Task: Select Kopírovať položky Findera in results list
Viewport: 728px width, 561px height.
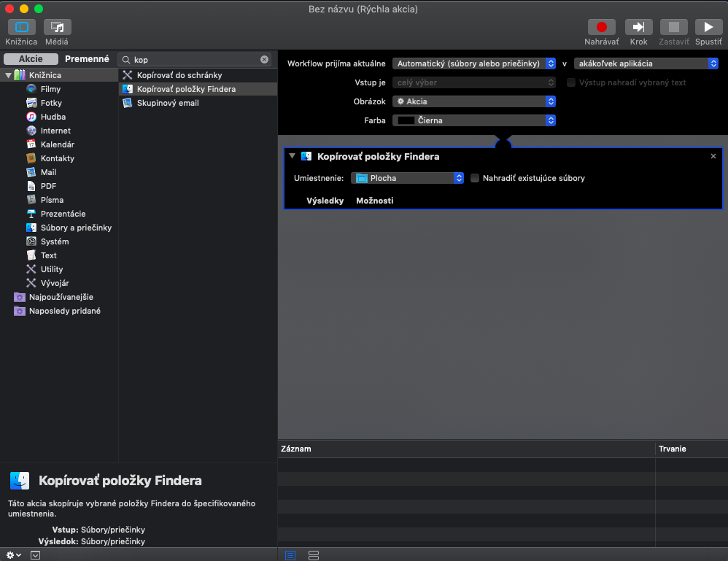Action: [198, 89]
